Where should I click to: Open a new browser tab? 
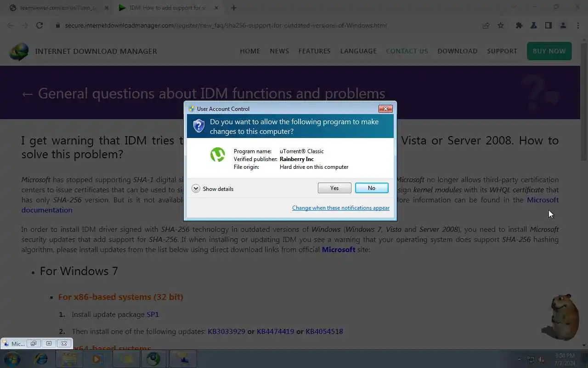click(233, 8)
